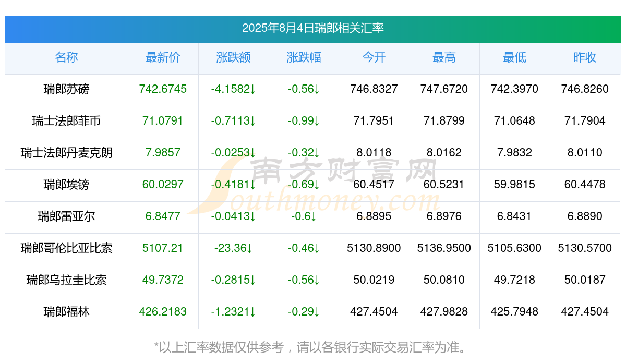Screen dimensions: 626x364
Task: Click the 瑞郎雷亚尔 row name
Action: pyautogui.click(x=66, y=216)
